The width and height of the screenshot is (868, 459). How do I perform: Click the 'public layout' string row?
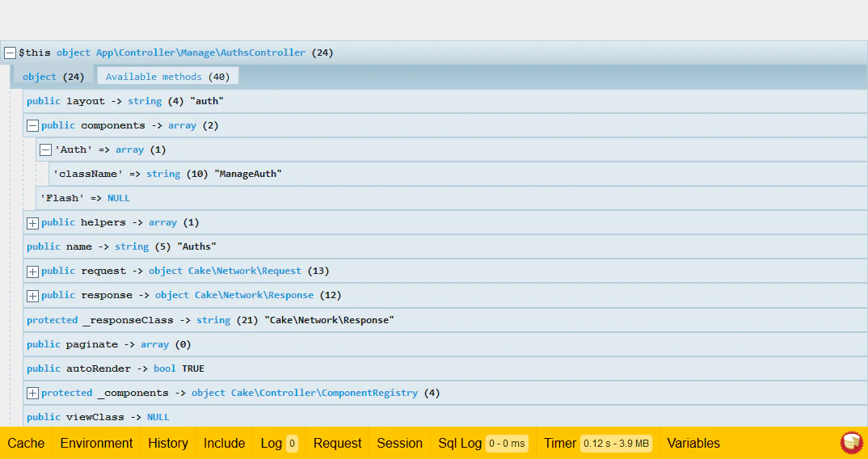(445, 101)
